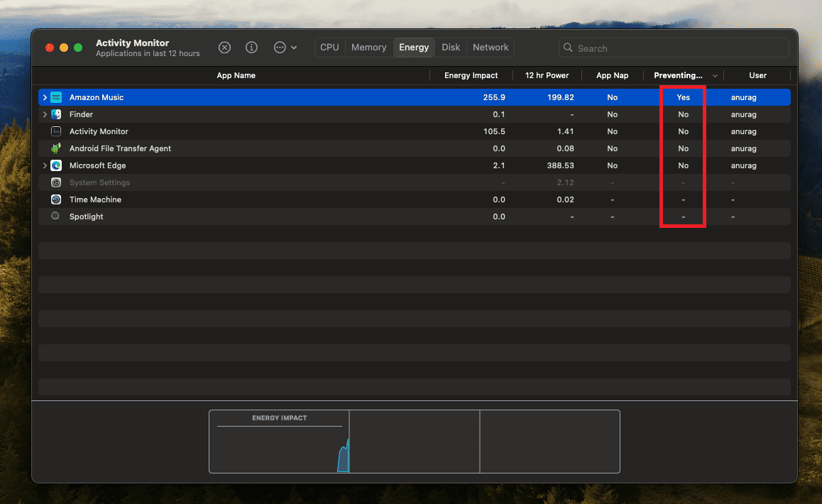
Task: Open the more options ellipsis menu
Action: 285,48
